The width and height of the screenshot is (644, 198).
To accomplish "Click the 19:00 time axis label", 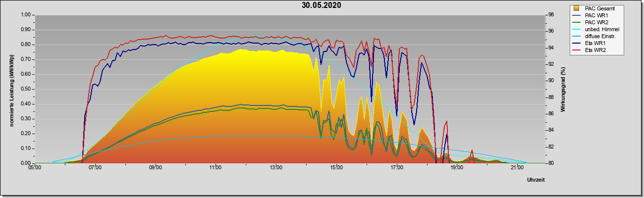I will click(457, 169).
